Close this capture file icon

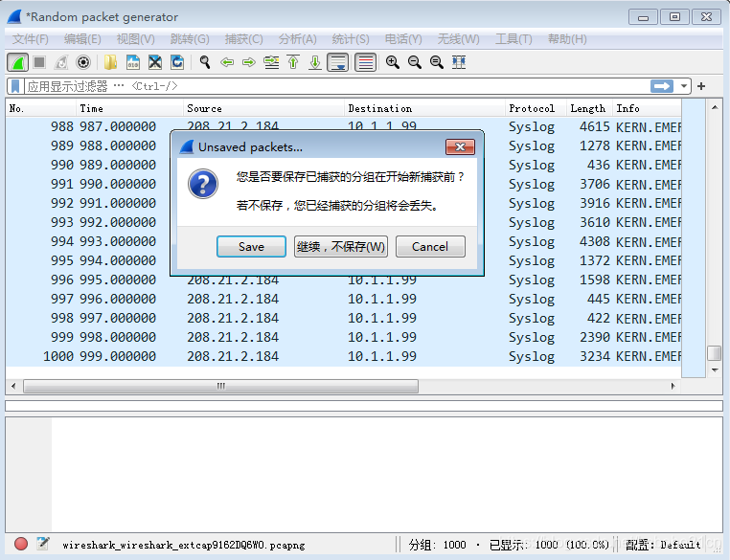155,62
